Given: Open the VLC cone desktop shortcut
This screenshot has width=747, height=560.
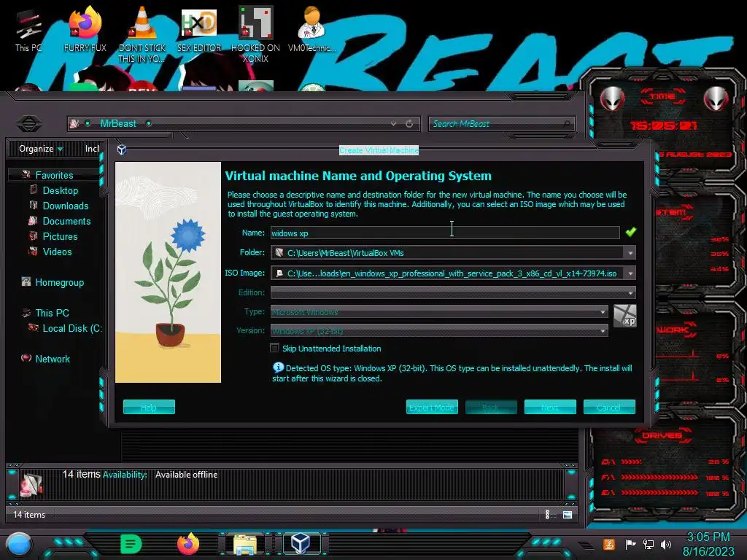Looking at the screenshot, I should tap(142, 34).
